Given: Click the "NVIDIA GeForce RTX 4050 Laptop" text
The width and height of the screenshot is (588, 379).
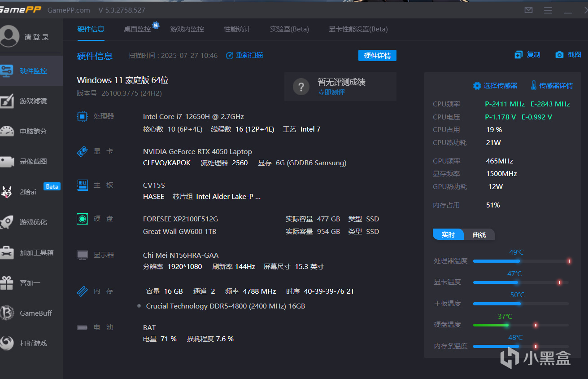Looking at the screenshot, I should 197,152.
